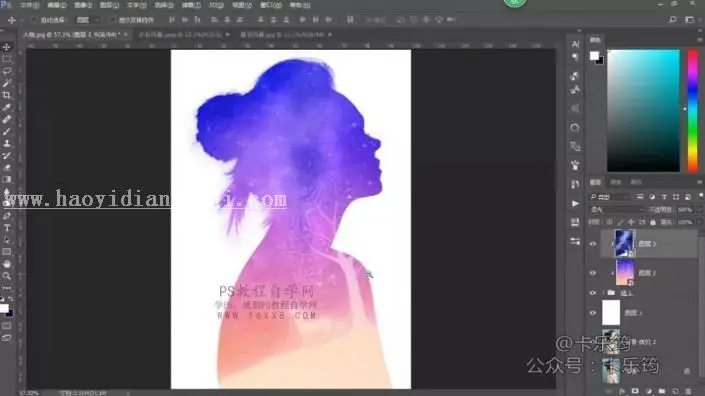Select the purple-orange gradient layer thumbnail
705x396 pixels.
[625, 273]
